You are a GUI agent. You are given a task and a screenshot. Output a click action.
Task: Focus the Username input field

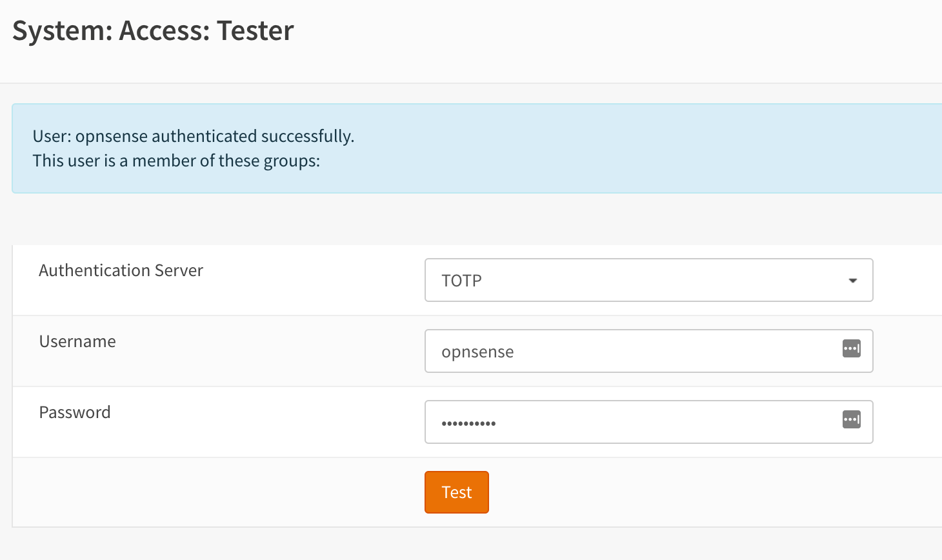point(632,352)
